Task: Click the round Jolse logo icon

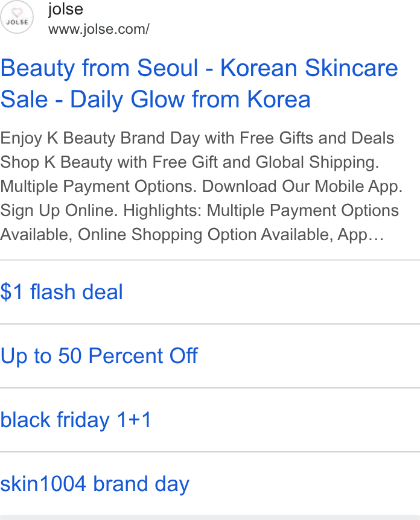Action: (x=17, y=17)
